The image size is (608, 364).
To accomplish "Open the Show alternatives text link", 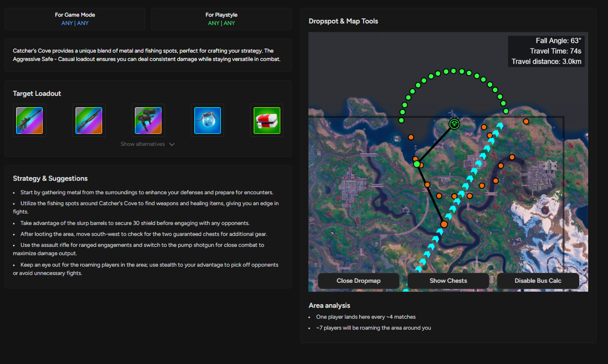I will 142,144.
